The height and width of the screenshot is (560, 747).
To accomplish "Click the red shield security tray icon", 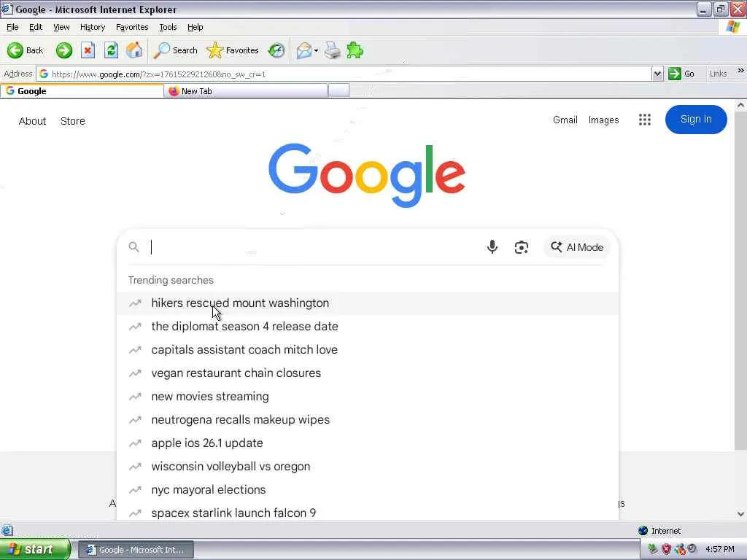I will (x=666, y=550).
